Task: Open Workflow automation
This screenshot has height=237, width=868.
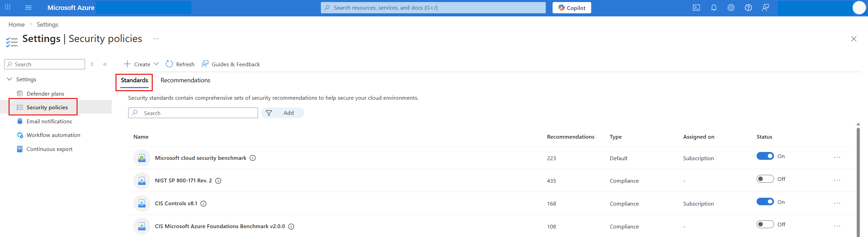Action: tap(53, 135)
